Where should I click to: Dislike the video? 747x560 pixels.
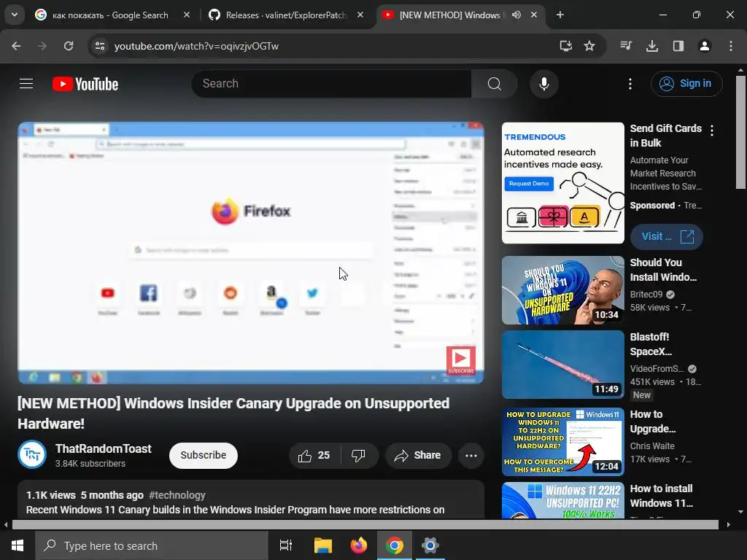click(x=359, y=456)
